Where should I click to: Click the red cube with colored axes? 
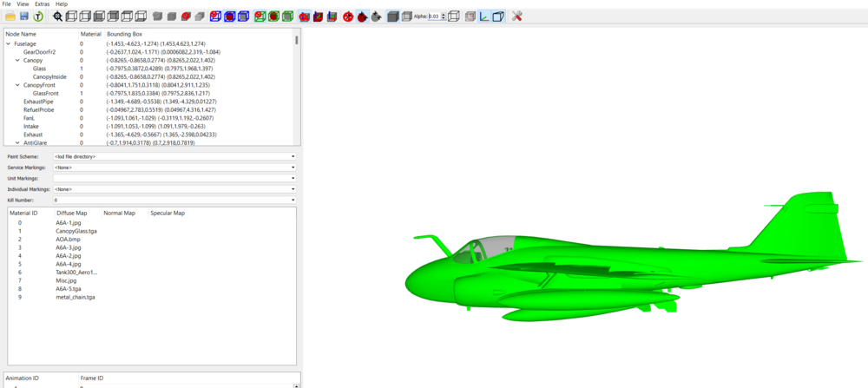pyautogui.click(x=318, y=16)
